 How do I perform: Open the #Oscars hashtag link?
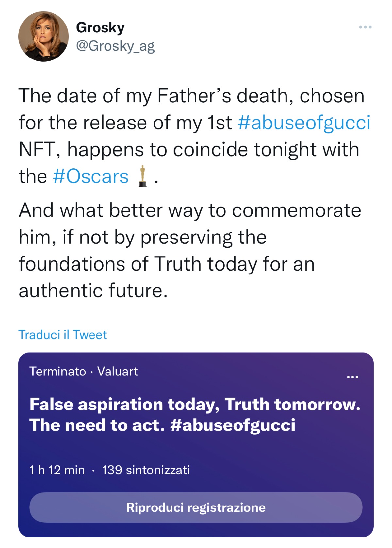coord(90,176)
